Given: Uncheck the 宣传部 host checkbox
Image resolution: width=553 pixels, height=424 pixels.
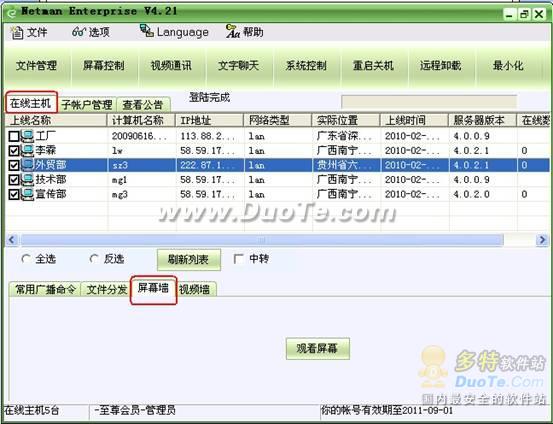Looking at the screenshot, I should [x=14, y=195].
